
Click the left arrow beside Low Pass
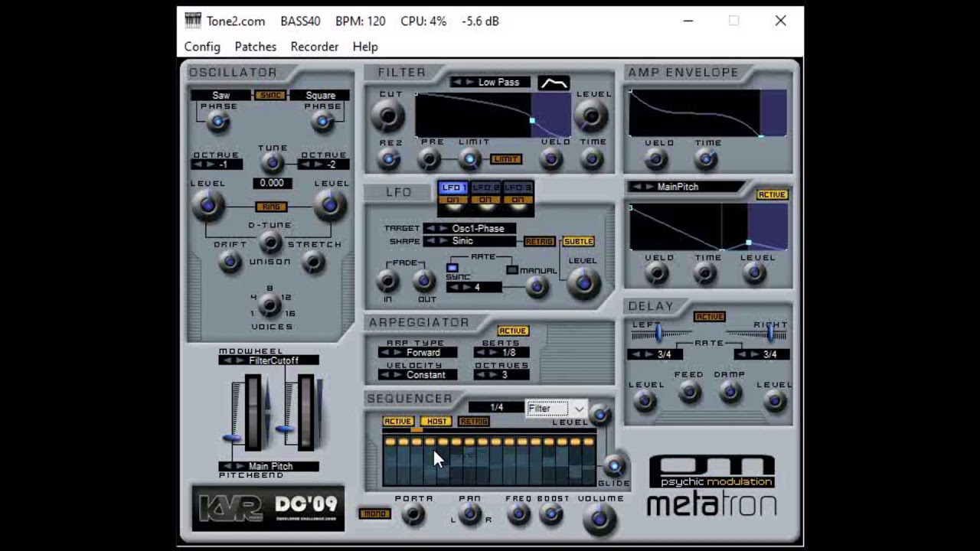pos(457,83)
